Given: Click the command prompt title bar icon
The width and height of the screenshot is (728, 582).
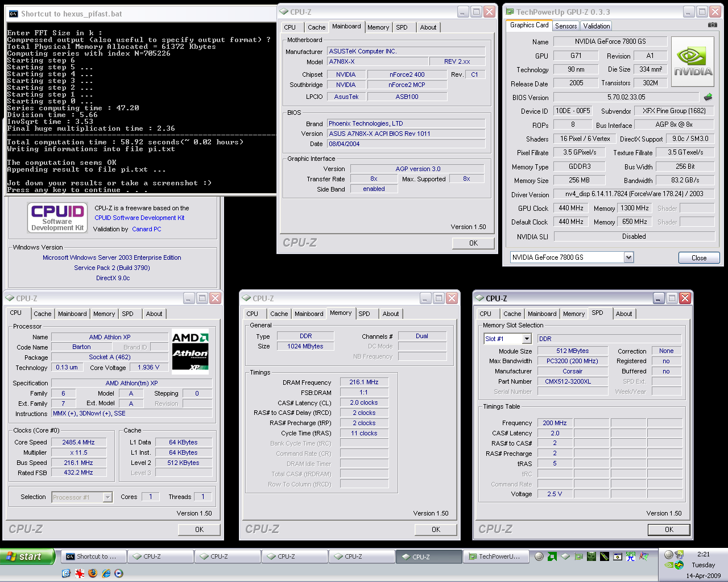Looking at the screenshot, I should point(14,14).
